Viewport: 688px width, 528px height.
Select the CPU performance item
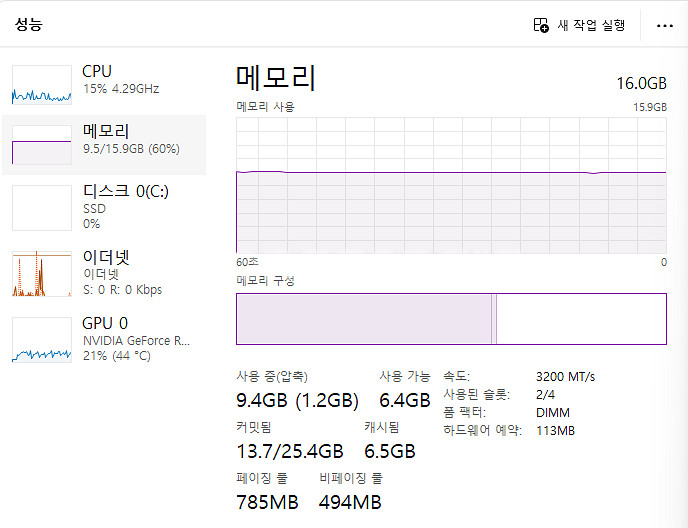tap(104, 85)
